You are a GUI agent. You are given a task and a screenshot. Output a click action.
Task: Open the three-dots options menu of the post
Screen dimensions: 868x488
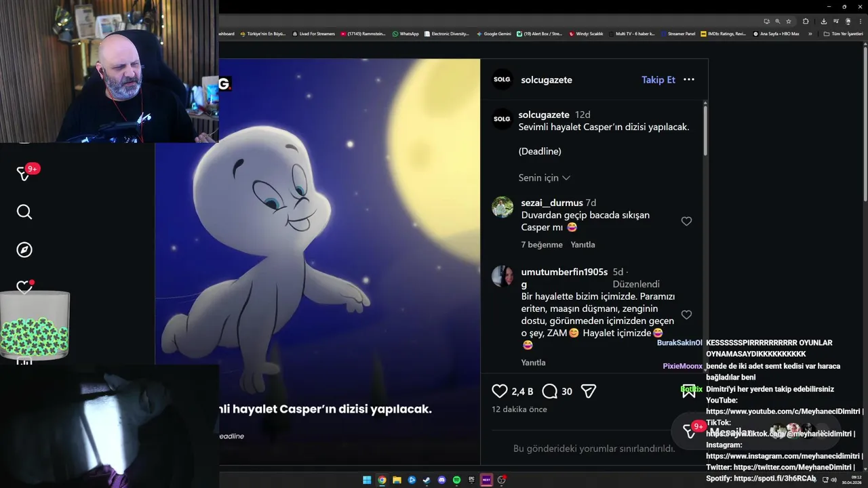pyautogui.click(x=689, y=79)
